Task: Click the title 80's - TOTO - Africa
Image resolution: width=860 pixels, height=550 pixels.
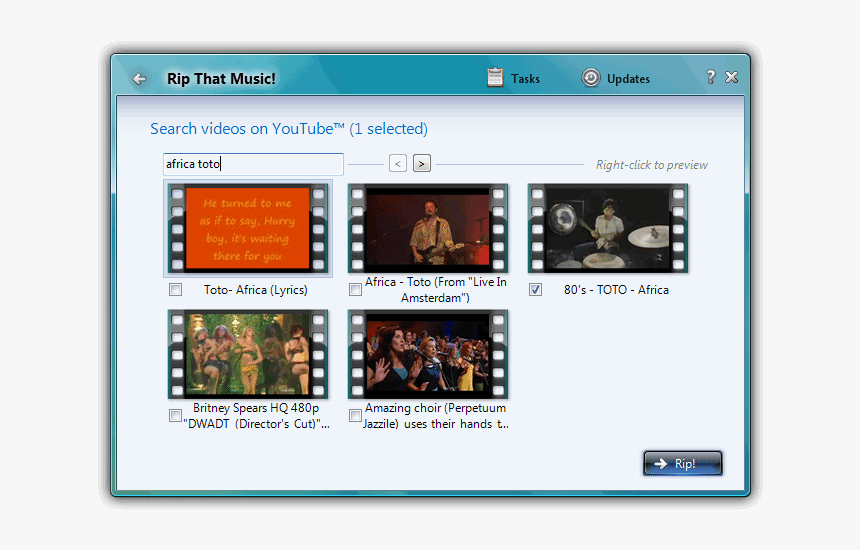Action: [616, 290]
